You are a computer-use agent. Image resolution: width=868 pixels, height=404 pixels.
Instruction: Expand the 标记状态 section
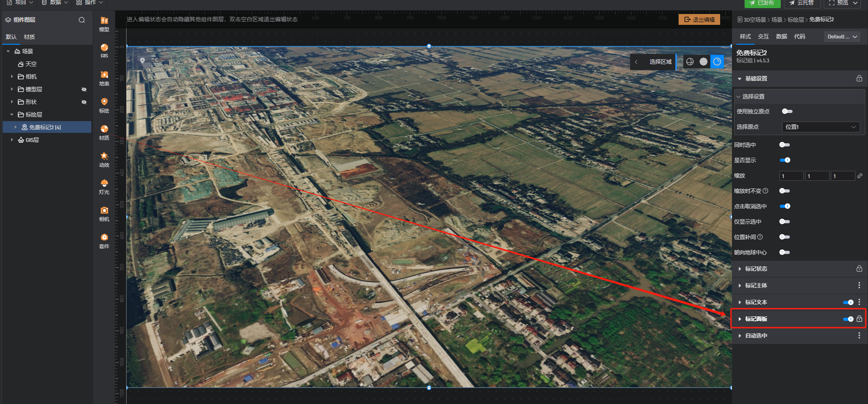740,269
